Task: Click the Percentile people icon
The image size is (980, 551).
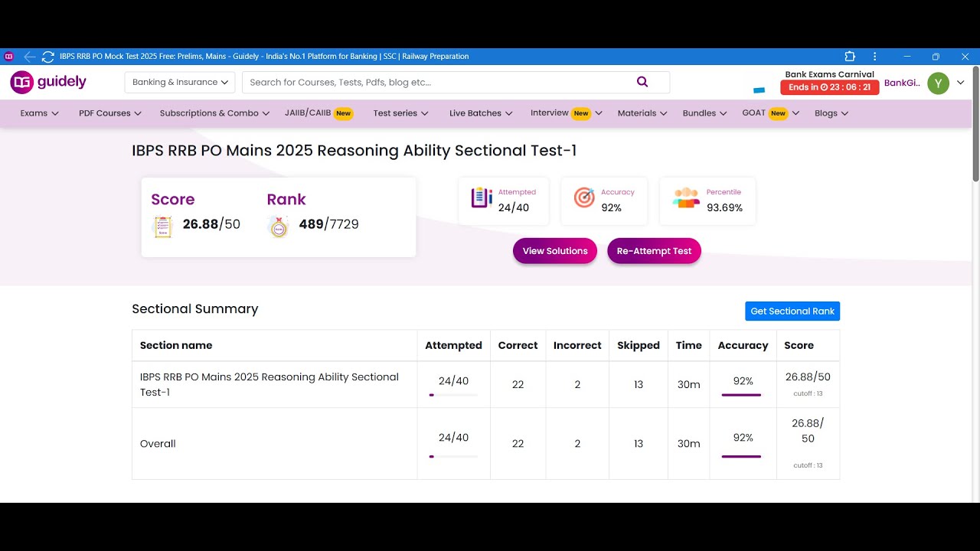Action: (686, 198)
